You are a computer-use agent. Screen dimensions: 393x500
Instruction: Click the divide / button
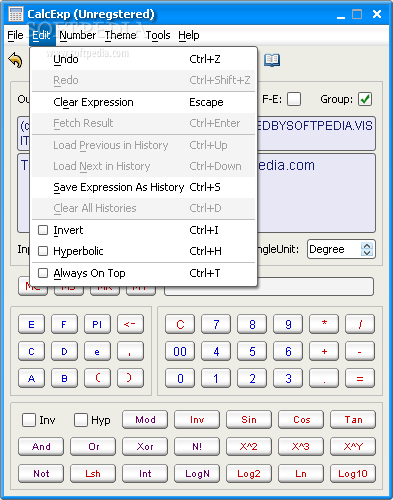coord(360,324)
